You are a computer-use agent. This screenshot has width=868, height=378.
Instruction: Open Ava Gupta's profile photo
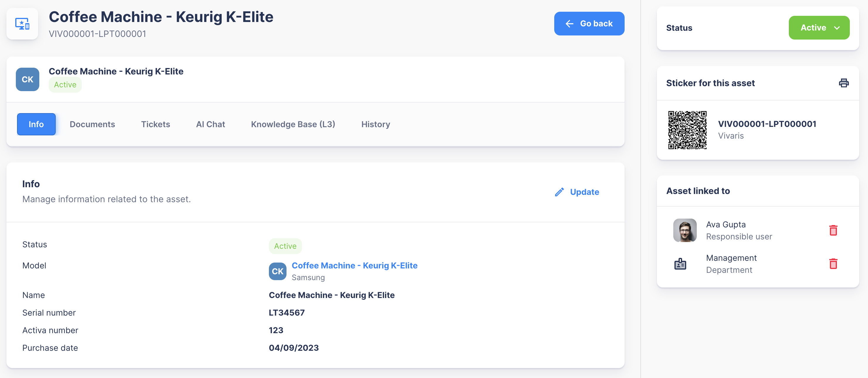click(685, 230)
